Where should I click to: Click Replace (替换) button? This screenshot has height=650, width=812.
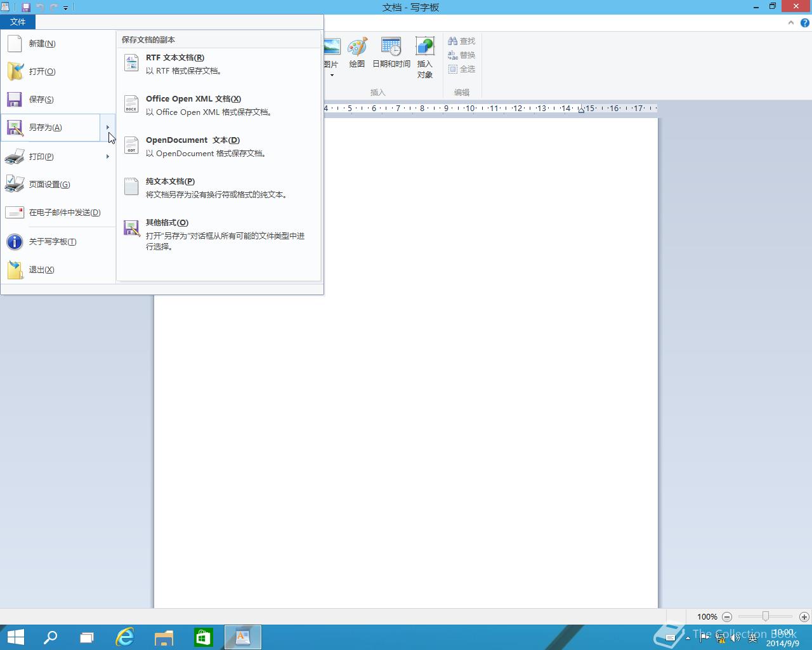[x=462, y=55]
